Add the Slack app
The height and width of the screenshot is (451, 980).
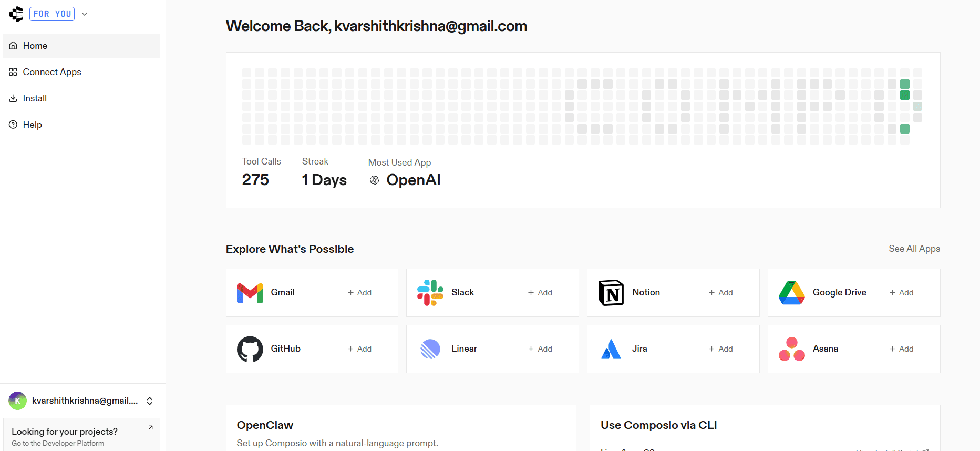click(540, 293)
